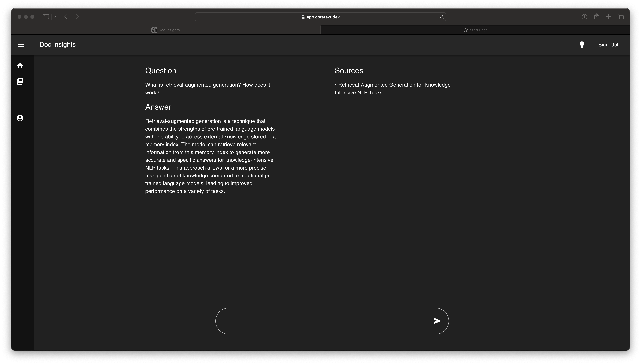Open the account profile icon in sidebar

point(20,118)
